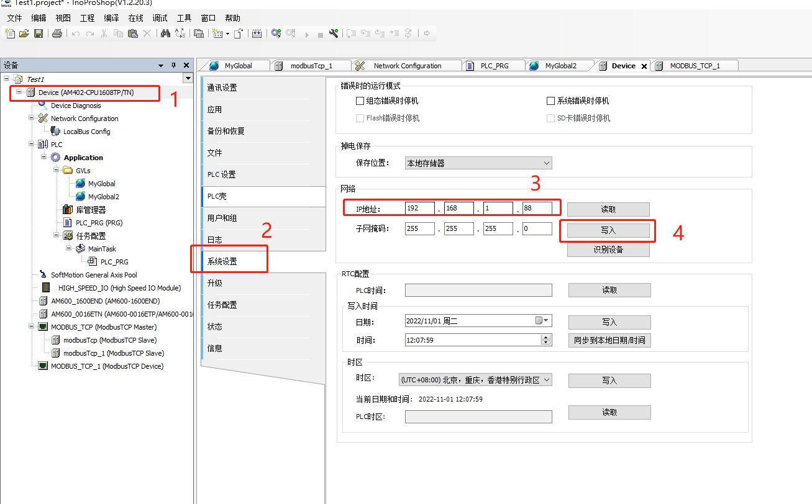Close the 设备 panel with X icon
Screen dimensions: 812x504
click(x=186, y=65)
